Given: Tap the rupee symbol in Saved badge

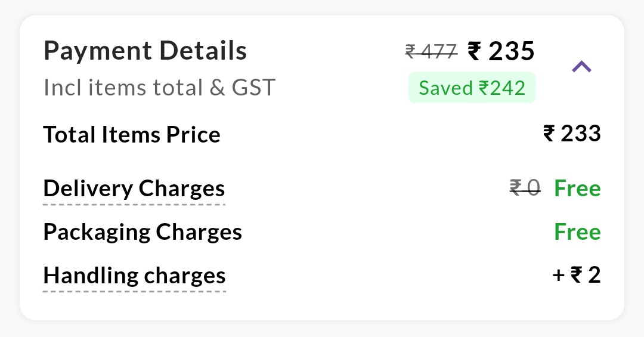Looking at the screenshot, I should [484, 88].
